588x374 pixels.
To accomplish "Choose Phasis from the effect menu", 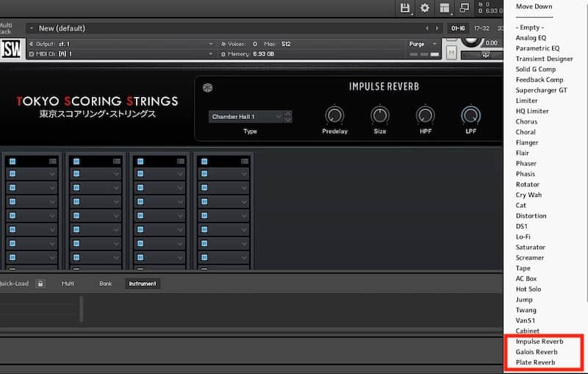I will click(525, 174).
